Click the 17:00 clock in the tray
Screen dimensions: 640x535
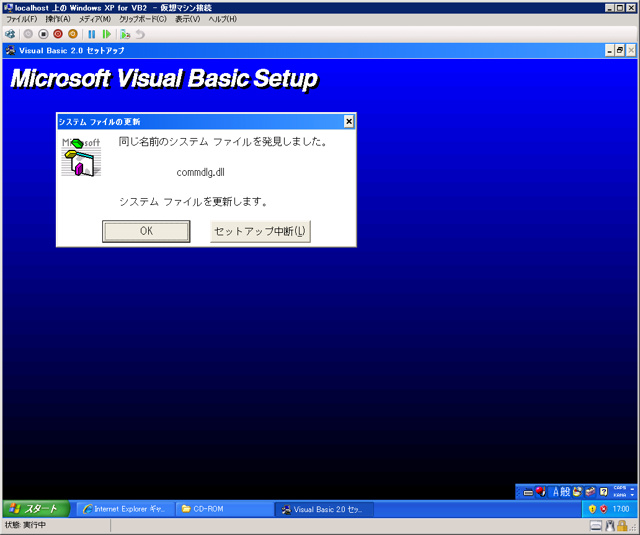pos(621,509)
